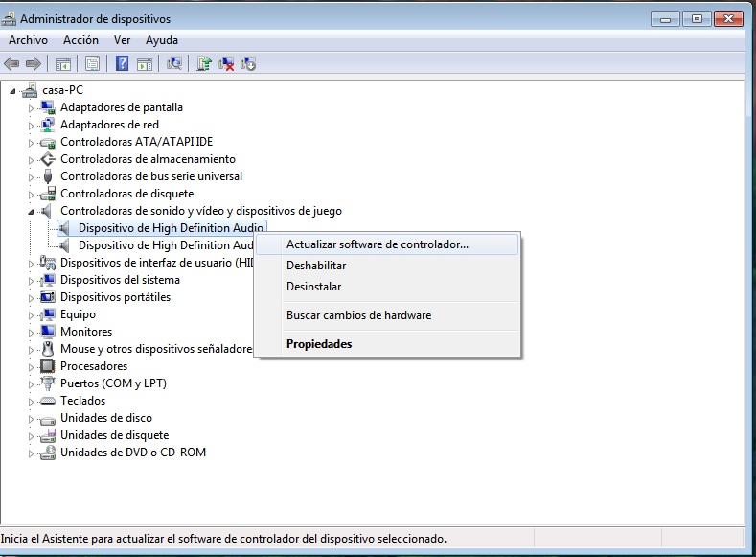This screenshot has height=557, width=756.
Task: Open the Acción menu
Action: tap(80, 40)
